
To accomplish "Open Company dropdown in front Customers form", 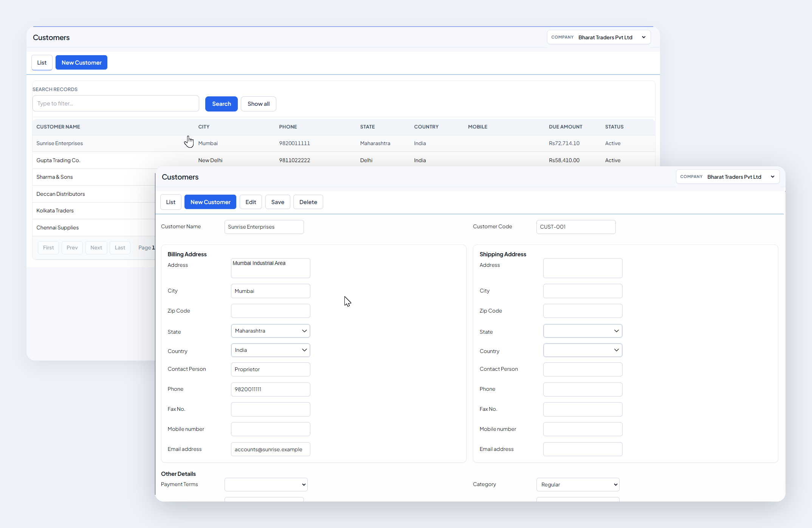I will coord(728,177).
